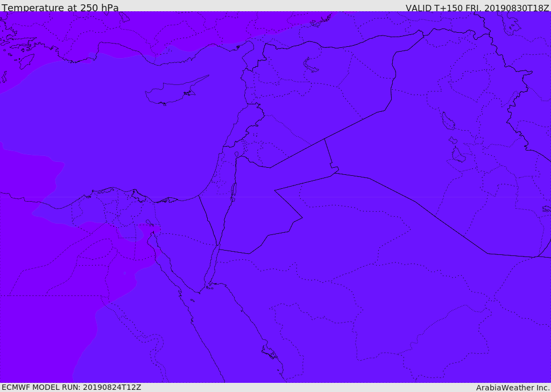The width and height of the screenshot is (551, 392).
Task: Click Lake Tharthar in central Iraq
Action: (448, 122)
